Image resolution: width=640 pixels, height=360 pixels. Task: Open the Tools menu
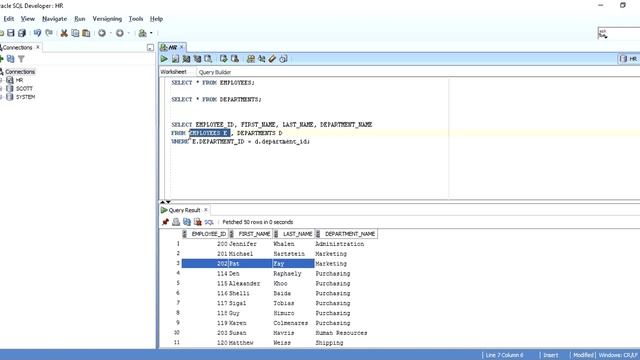pyautogui.click(x=136, y=19)
